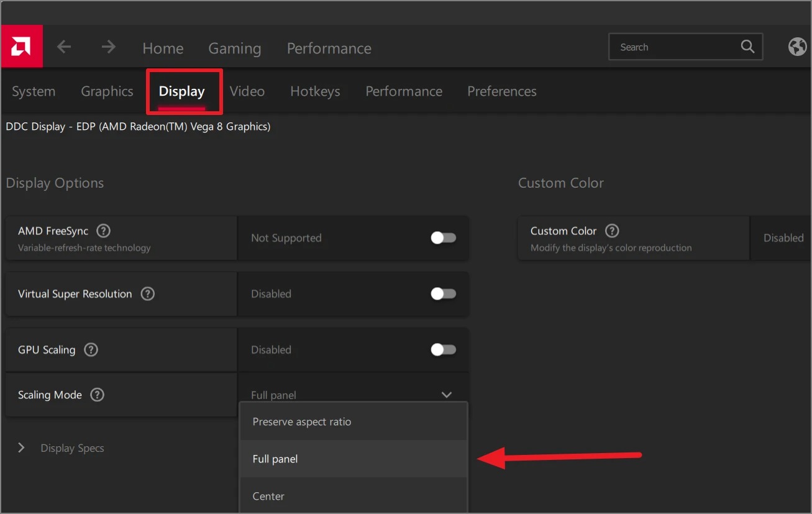Screen dimensions: 812x514
Task: Show help for Custom Color
Action: 612,231
